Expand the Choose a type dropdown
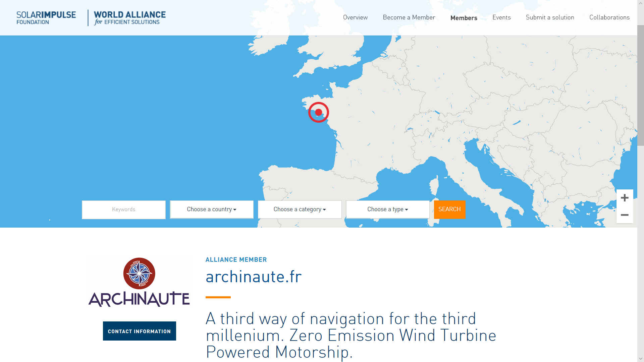Viewport: 644px width, 362px height. [388, 209]
